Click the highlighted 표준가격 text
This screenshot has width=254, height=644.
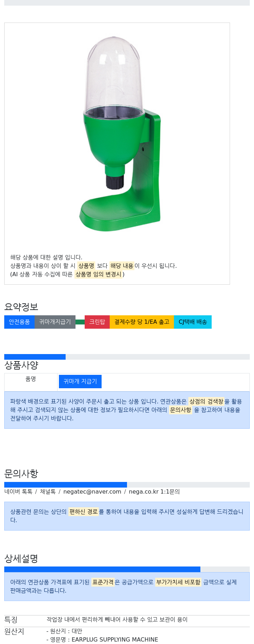[103, 582]
